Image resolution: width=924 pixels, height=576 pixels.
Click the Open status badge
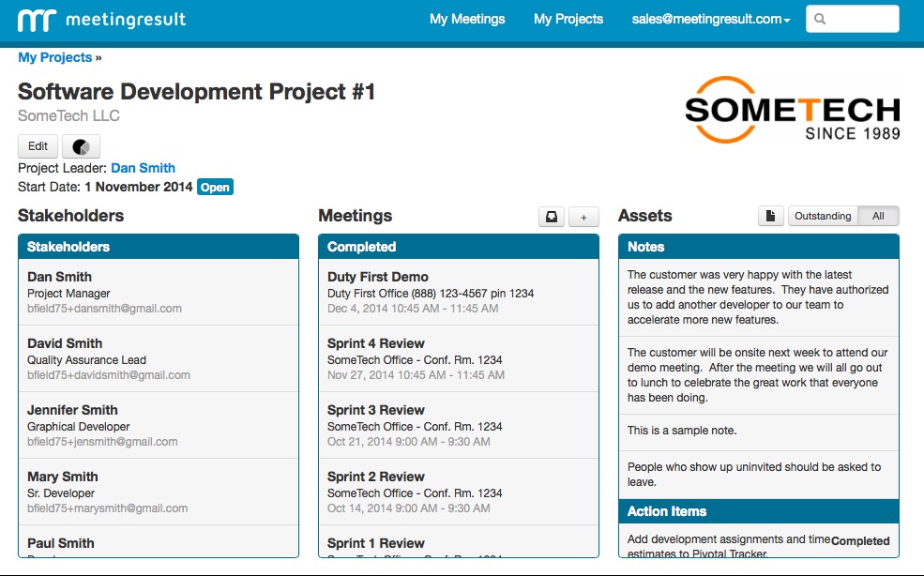pyautogui.click(x=215, y=187)
